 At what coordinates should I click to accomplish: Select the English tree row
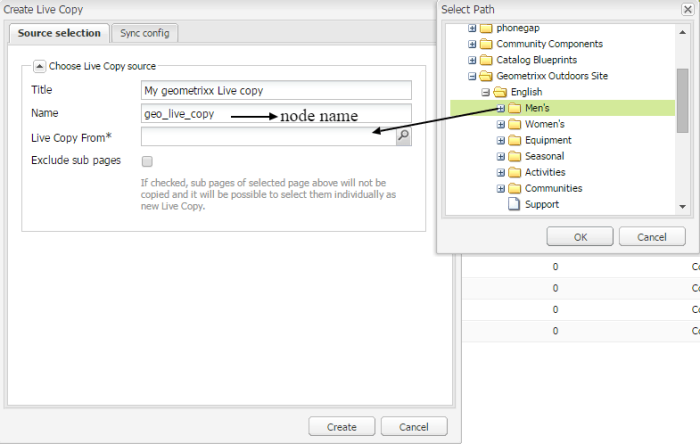coord(562,92)
